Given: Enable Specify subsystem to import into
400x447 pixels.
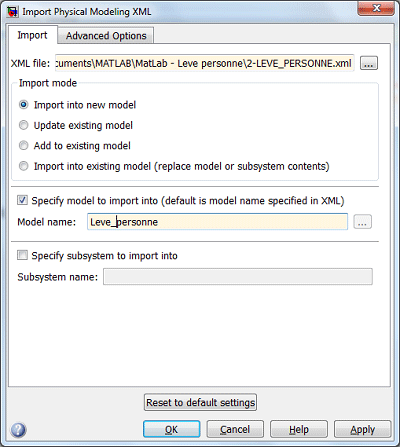Looking at the screenshot, I should point(22,255).
